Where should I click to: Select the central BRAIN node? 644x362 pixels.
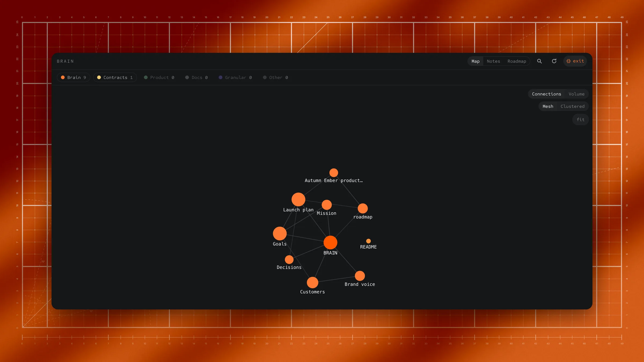pyautogui.click(x=330, y=242)
